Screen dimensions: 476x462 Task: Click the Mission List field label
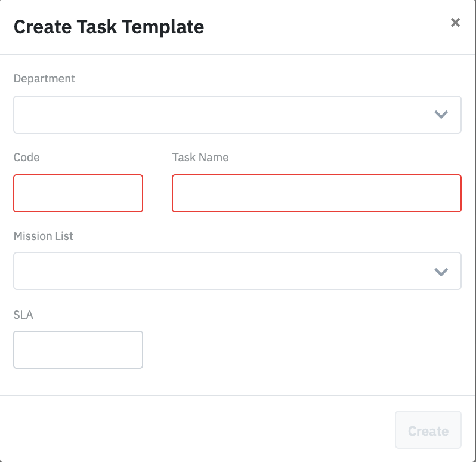point(44,236)
